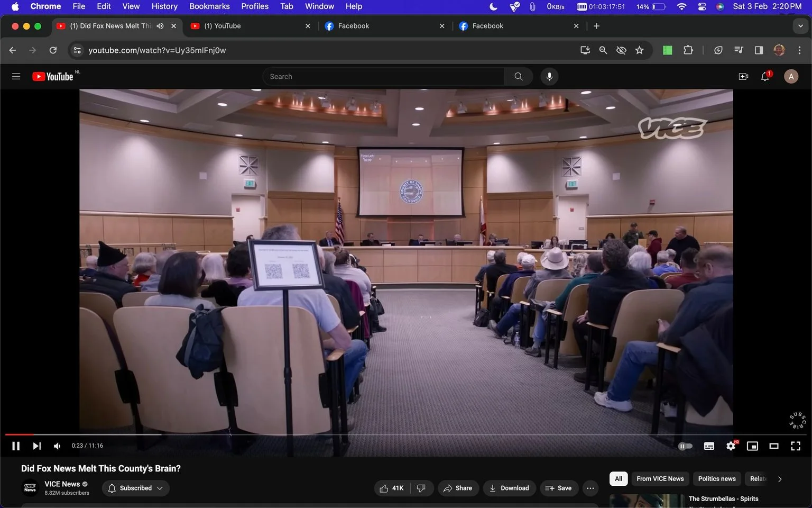
Task: Seek on the video progress bar
Action: 405,434
